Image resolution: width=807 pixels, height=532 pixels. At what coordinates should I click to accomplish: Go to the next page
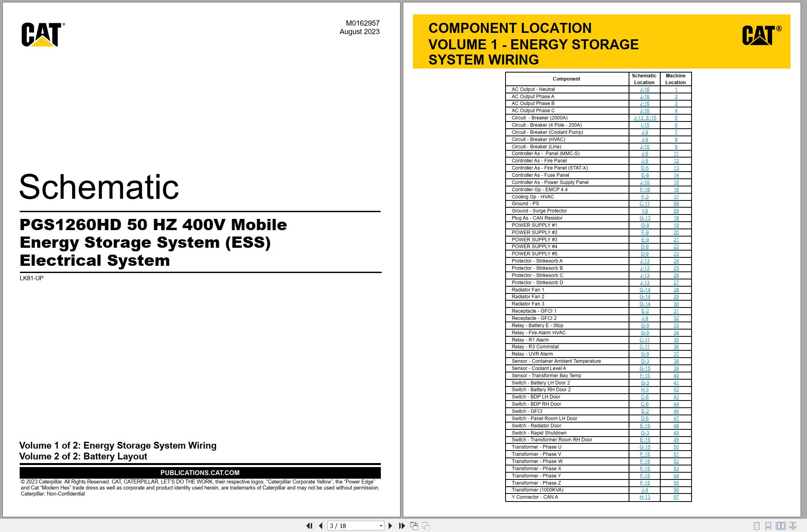point(390,526)
